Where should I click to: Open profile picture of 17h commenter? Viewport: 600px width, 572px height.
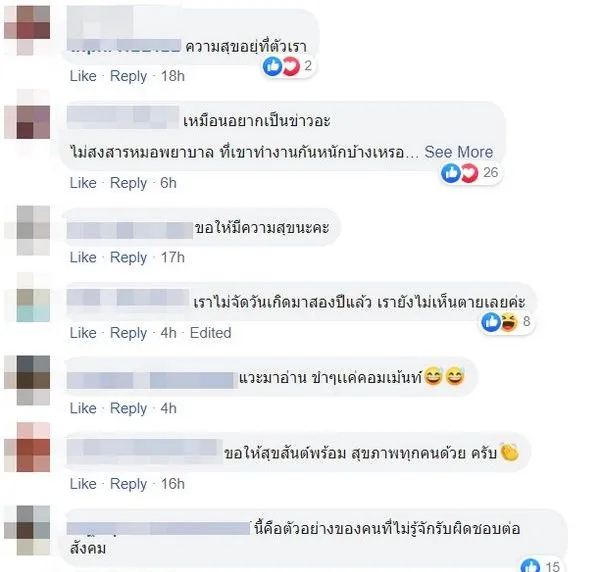pos(27,231)
